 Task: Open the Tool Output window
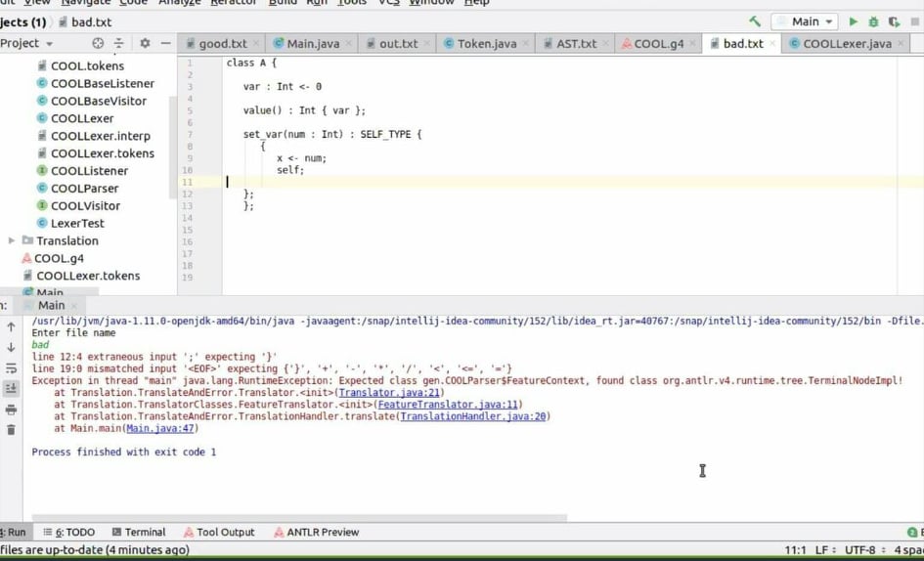[x=219, y=532]
